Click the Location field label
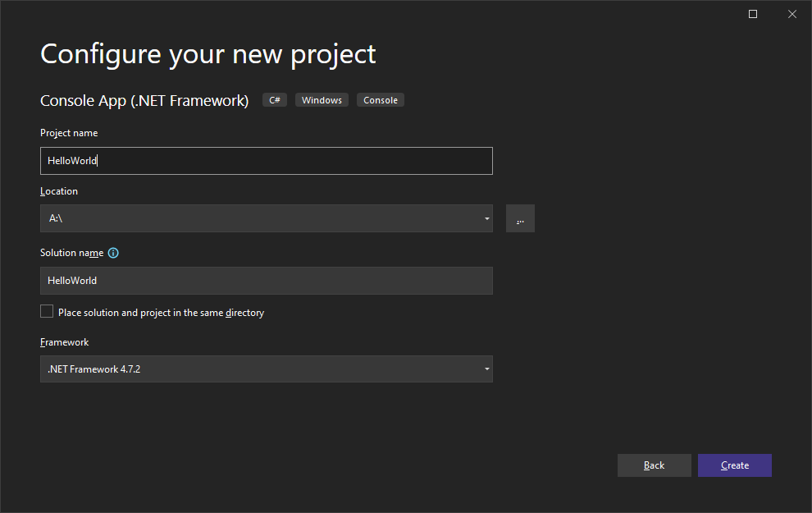 [x=59, y=191]
